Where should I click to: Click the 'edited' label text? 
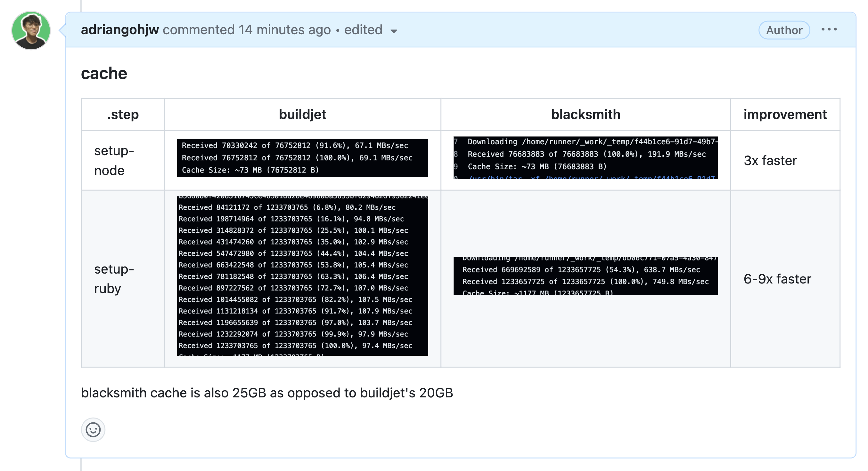point(363,30)
